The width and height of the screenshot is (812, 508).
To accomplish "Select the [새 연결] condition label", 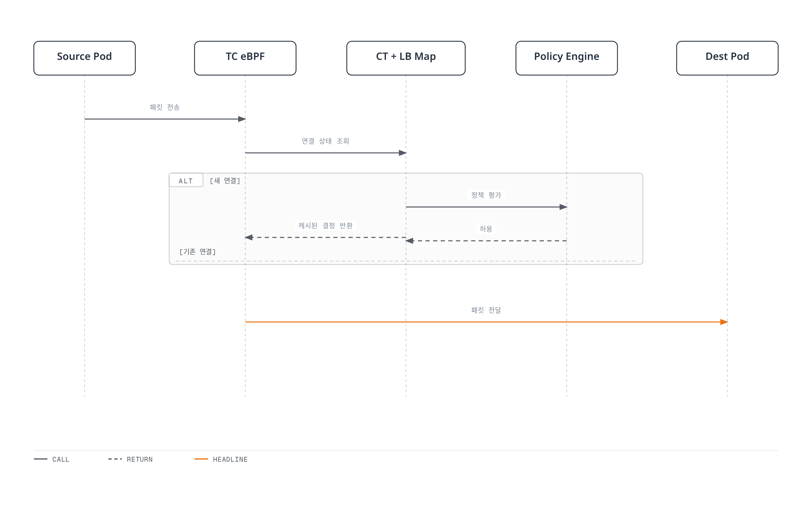I will 225,181.
